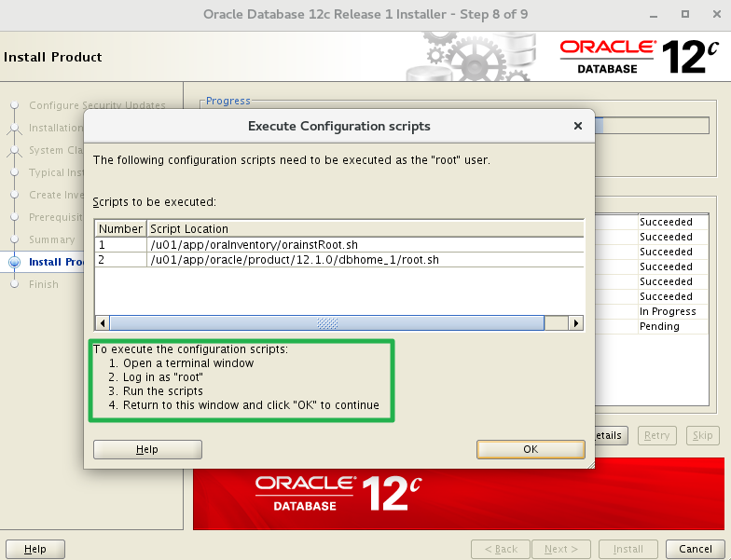The image size is (731, 560).
Task: Click the Install Product step bullet icon
Action: tap(15, 262)
